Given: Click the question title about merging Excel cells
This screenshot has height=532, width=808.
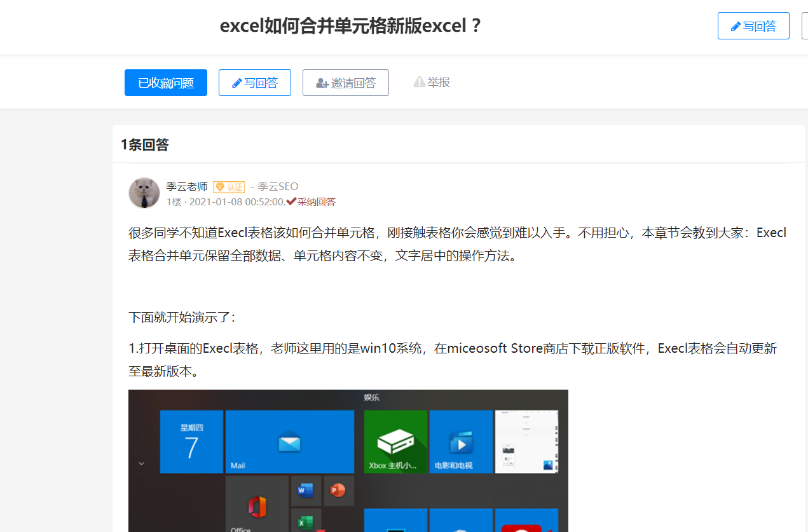Looking at the screenshot, I should (x=350, y=27).
